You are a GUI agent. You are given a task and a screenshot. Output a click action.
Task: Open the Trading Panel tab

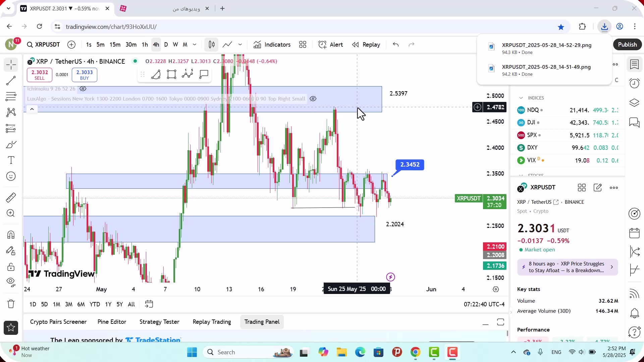pos(262,322)
